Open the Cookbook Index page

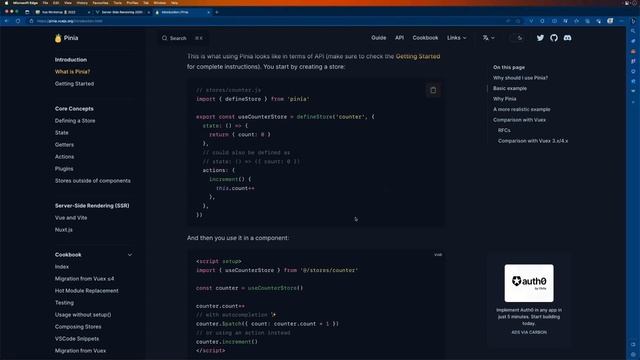coord(62,267)
